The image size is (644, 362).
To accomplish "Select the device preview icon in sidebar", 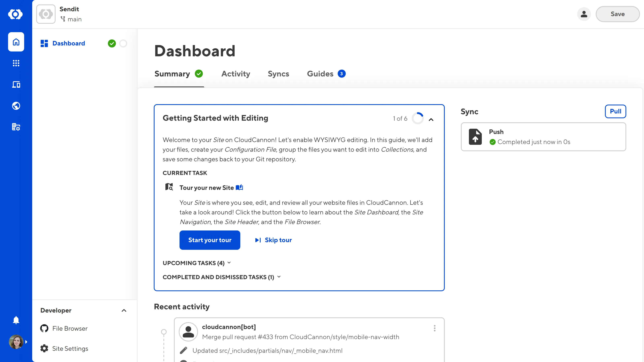I will 16,84.
